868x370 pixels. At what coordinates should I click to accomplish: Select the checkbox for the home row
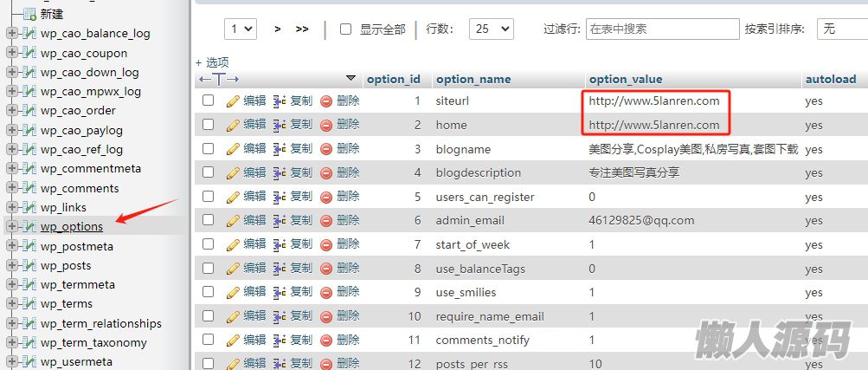coord(209,124)
